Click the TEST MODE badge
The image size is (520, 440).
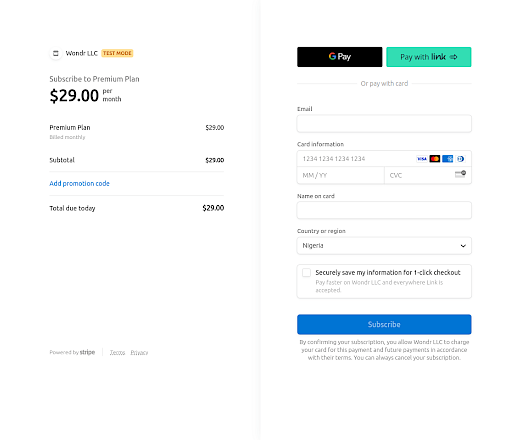(117, 53)
